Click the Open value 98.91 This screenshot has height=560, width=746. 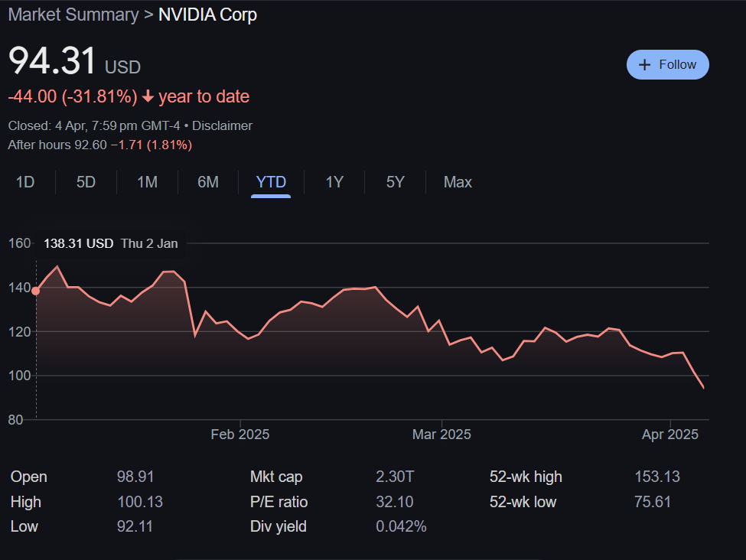tap(135, 477)
